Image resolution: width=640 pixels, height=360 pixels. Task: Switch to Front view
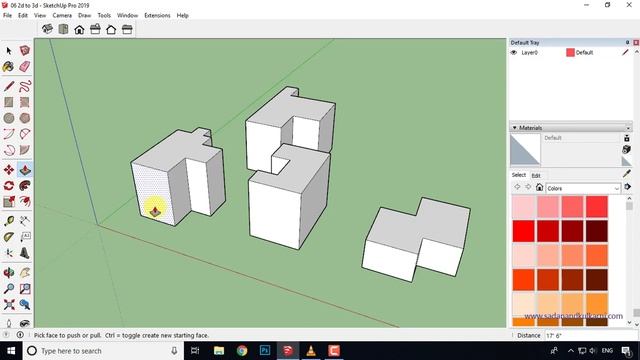pyautogui.click(x=79, y=29)
